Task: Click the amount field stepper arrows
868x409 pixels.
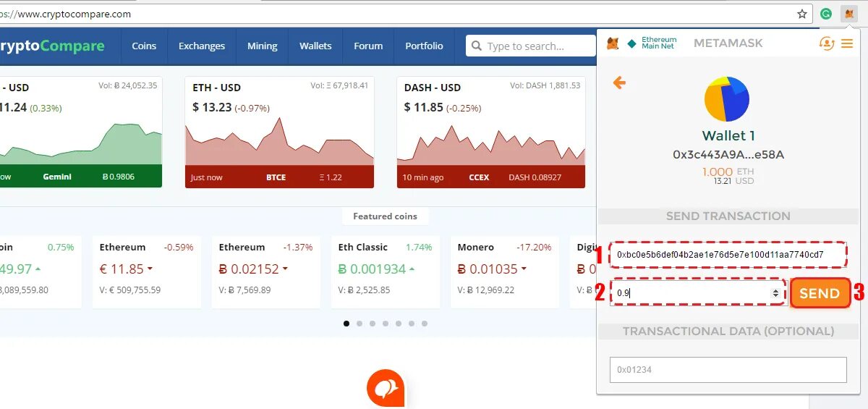Action: pyautogui.click(x=775, y=293)
